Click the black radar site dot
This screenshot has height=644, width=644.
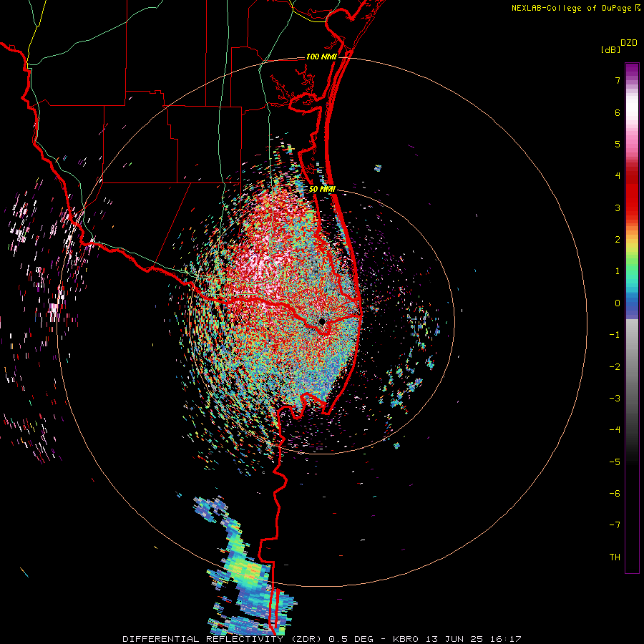(322, 321)
